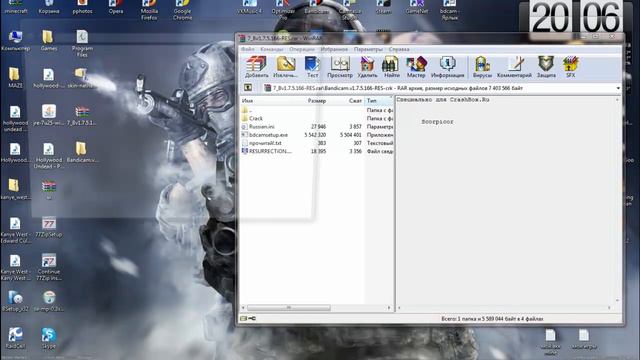This screenshot has width=640, height=360.
Task: Select 7_Bv1.7.5.1 RAR archive on desktop
Action: pos(82,116)
